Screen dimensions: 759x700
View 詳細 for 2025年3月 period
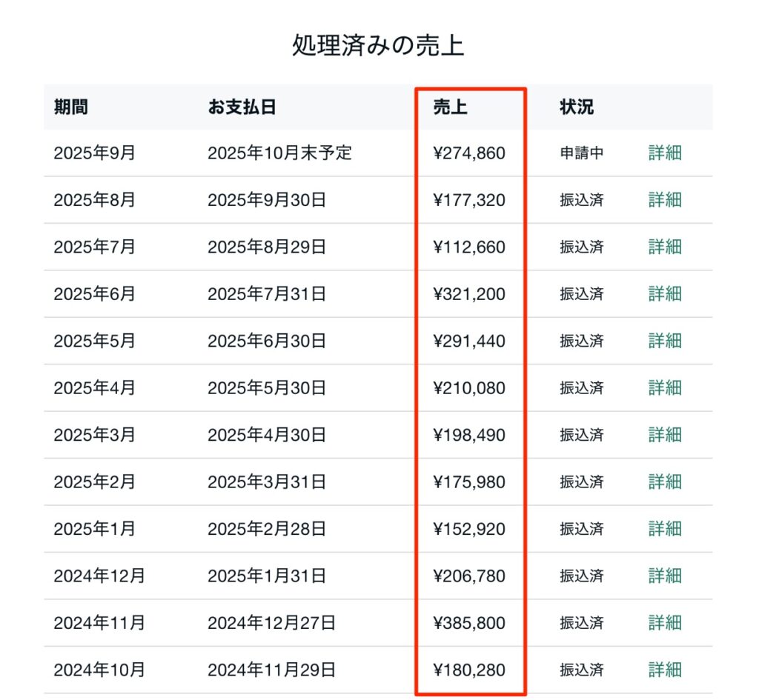665,435
